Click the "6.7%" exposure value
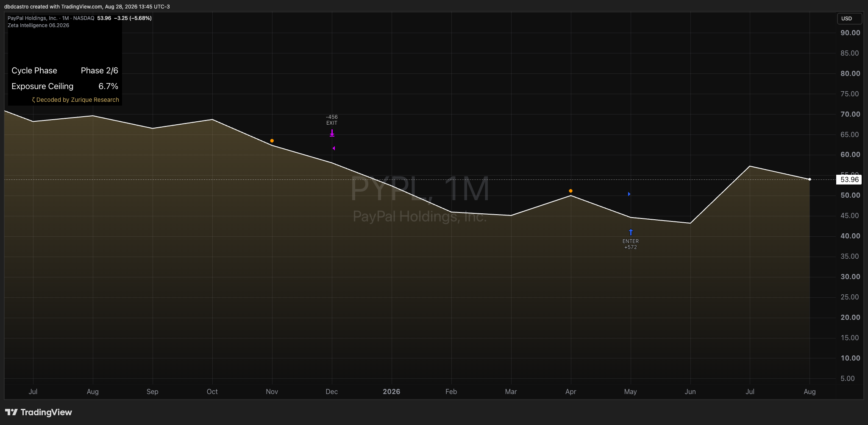Viewport: 868px width, 425px height. click(x=108, y=86)
